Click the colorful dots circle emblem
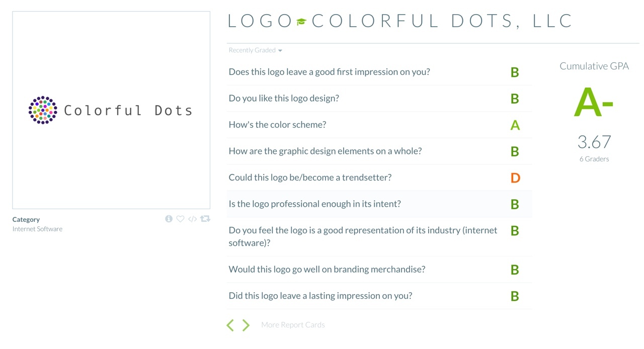 (43, 110)
